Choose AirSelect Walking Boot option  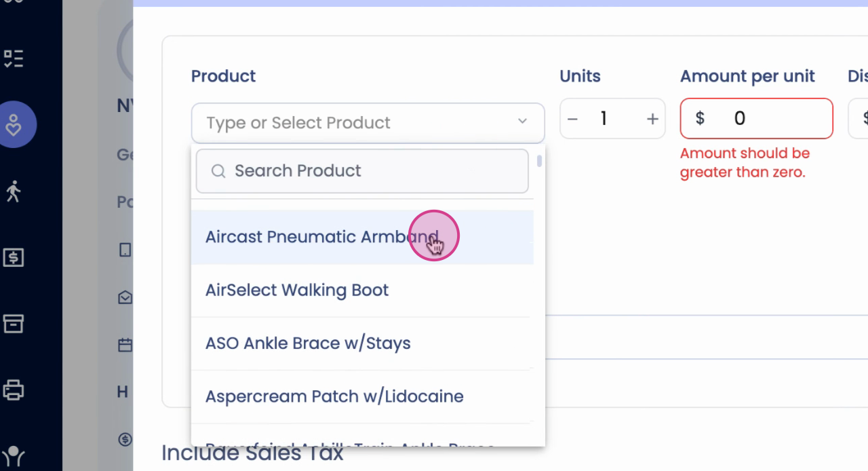[297, 290]
